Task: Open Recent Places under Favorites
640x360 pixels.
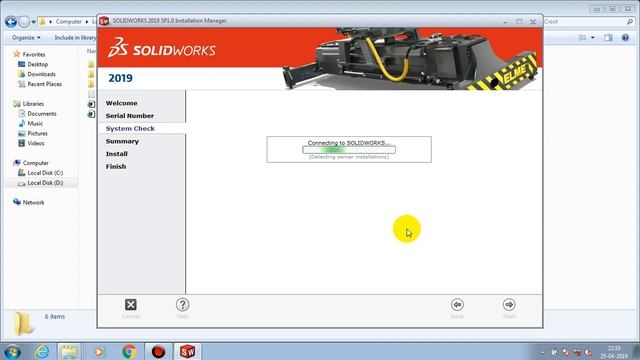Action: click(x=44, y=84)
